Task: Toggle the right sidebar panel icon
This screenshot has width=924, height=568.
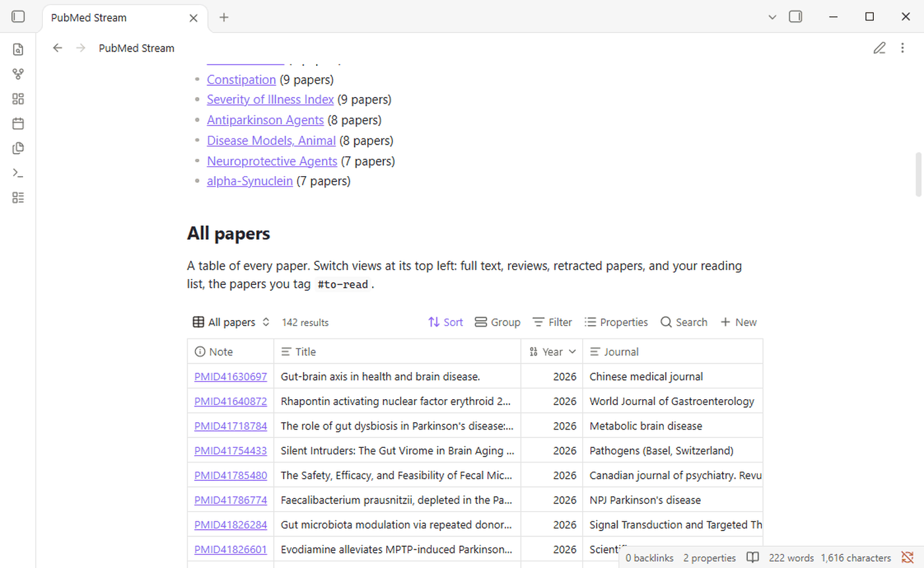Action: (796, 16)
